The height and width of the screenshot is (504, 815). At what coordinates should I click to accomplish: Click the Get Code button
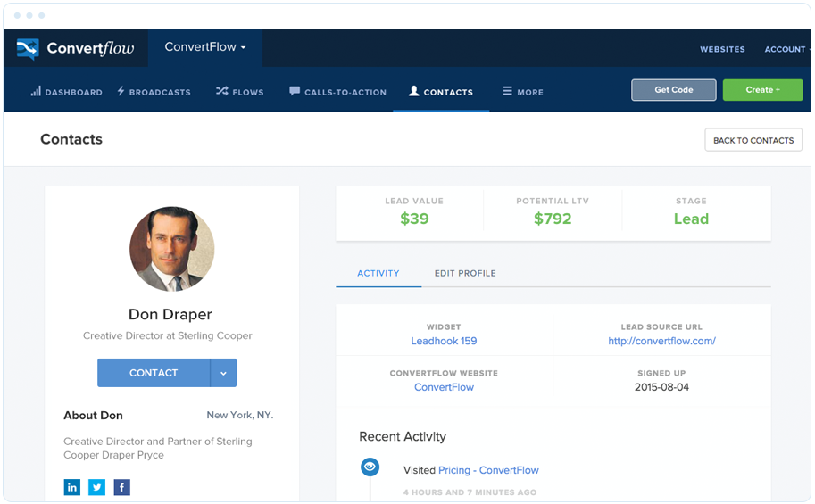(674, 90)
